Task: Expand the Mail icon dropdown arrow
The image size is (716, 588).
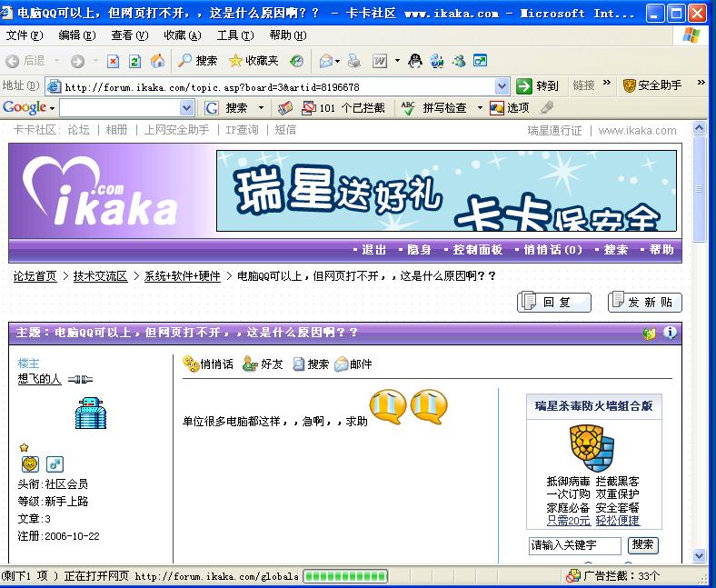Action: (x=337, y=61)
